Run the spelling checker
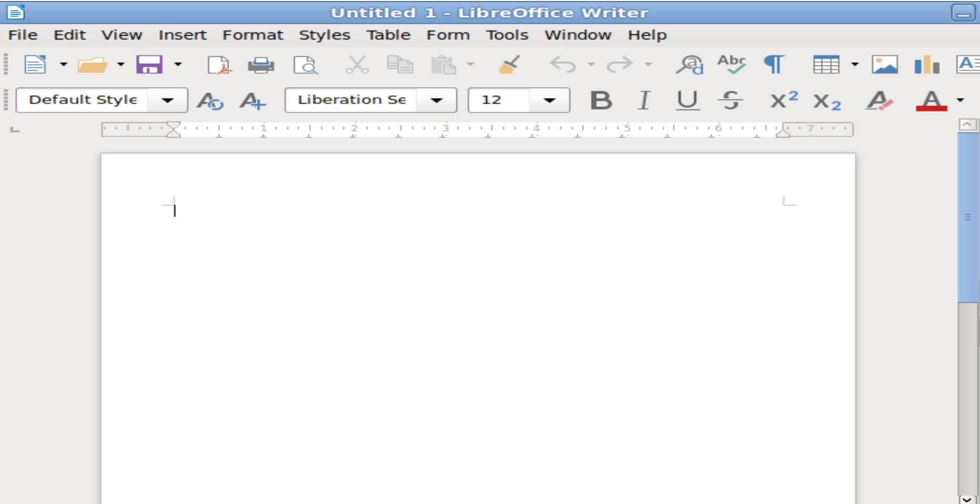The height and width of the screenshot is (504, 980). 731,64
